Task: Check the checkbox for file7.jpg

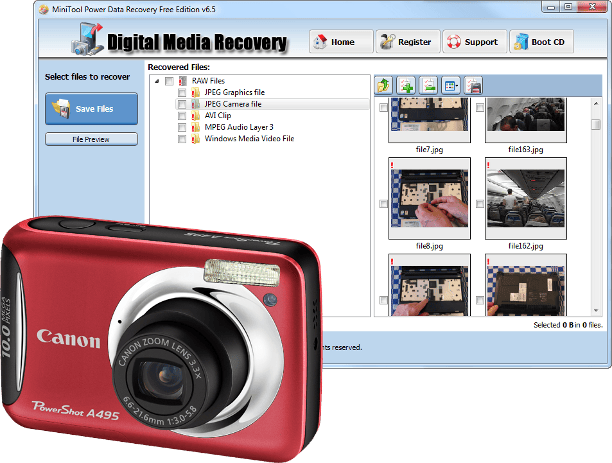Action: 383,107
